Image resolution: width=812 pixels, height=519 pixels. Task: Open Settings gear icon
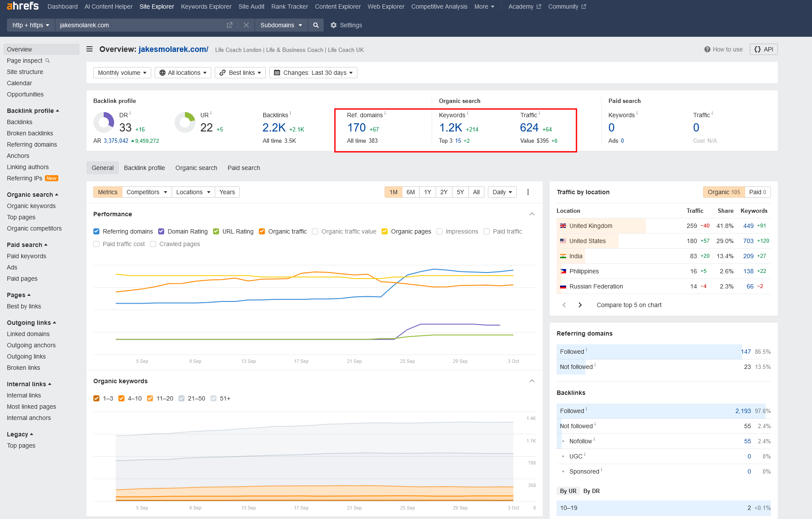334,25
